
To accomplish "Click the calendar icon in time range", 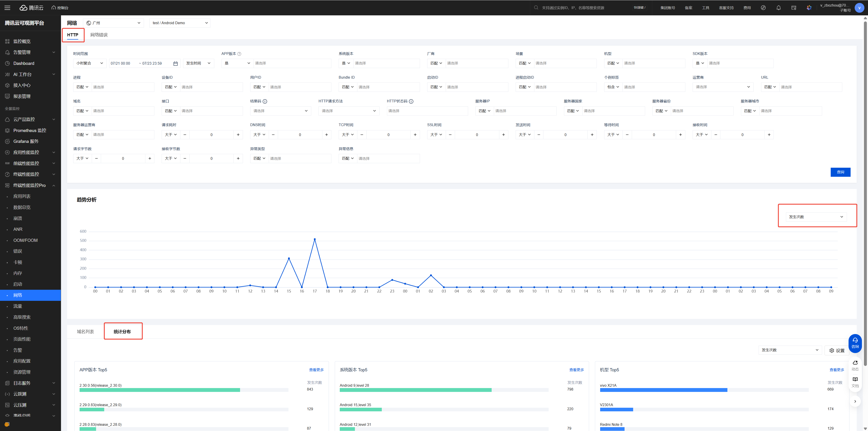I will (175, 63).
